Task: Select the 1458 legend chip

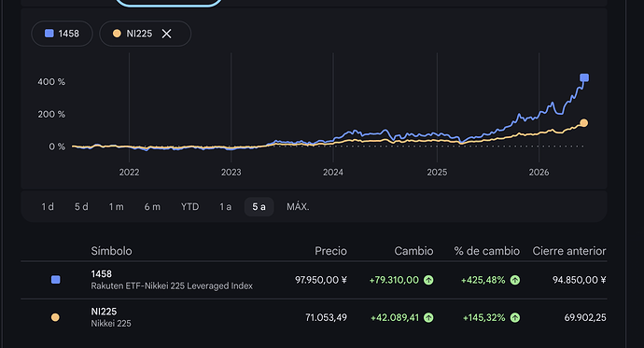Action: pyautogui.click(x=62, y=34)
